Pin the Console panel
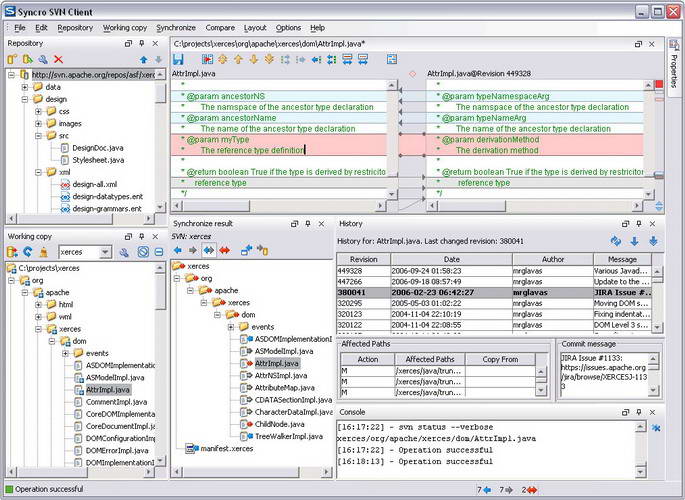This screenshot has width=685, height=500. pos(639,412)
